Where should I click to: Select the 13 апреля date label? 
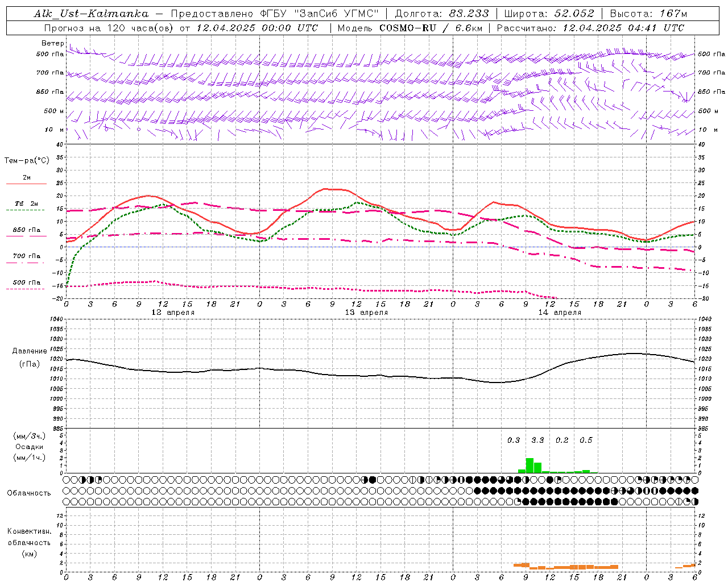[366, 313]
